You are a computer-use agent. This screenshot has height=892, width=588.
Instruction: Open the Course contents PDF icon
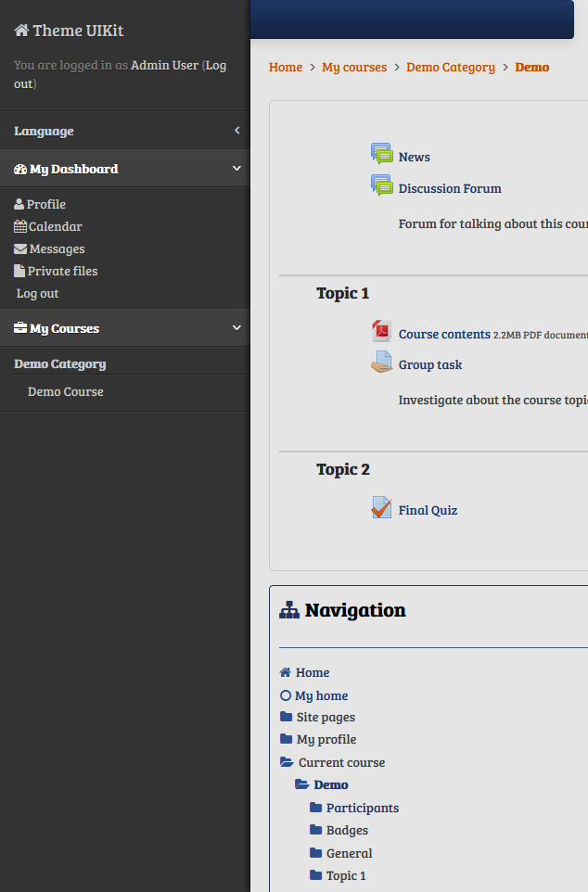coord(381,330)
